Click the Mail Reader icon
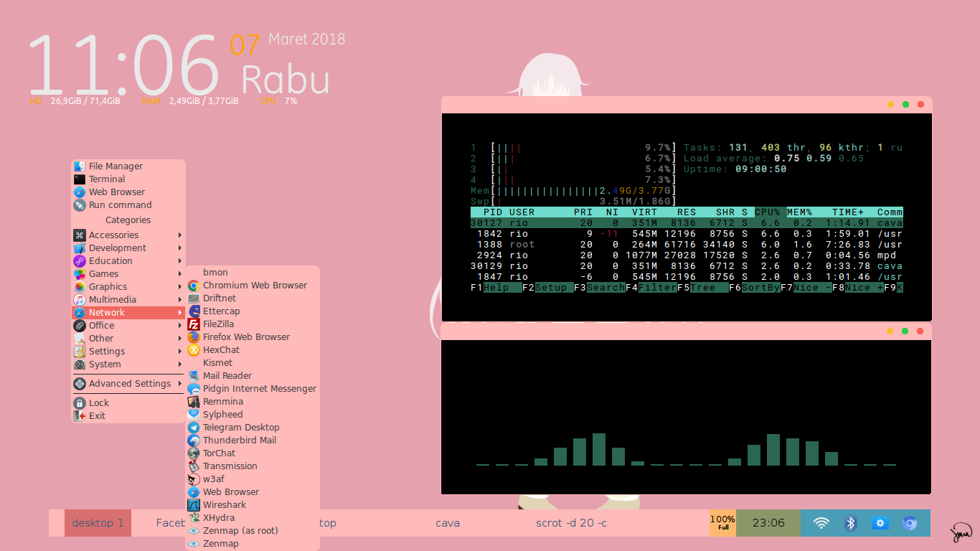This screenshot has width=980, height=551. pos(194,376)
